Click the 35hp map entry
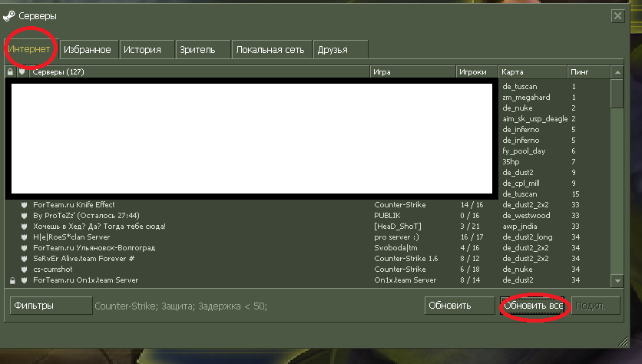 (511, 162)
